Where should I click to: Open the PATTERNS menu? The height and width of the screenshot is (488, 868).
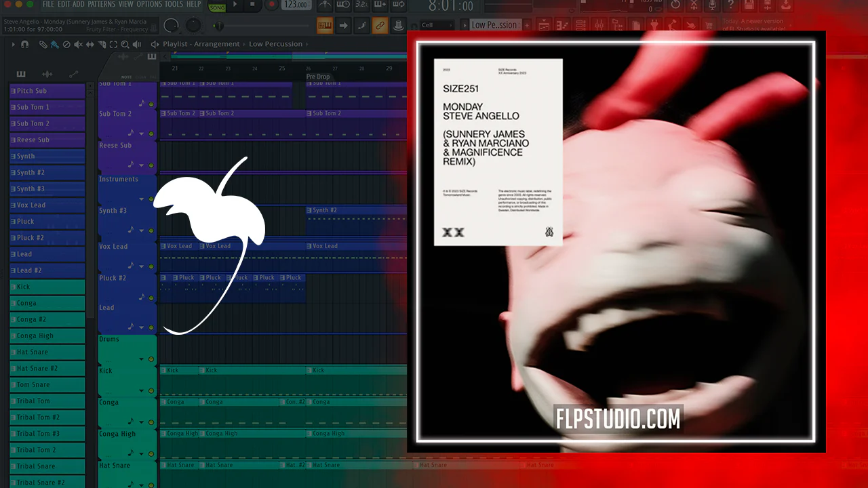click(102, 5)
